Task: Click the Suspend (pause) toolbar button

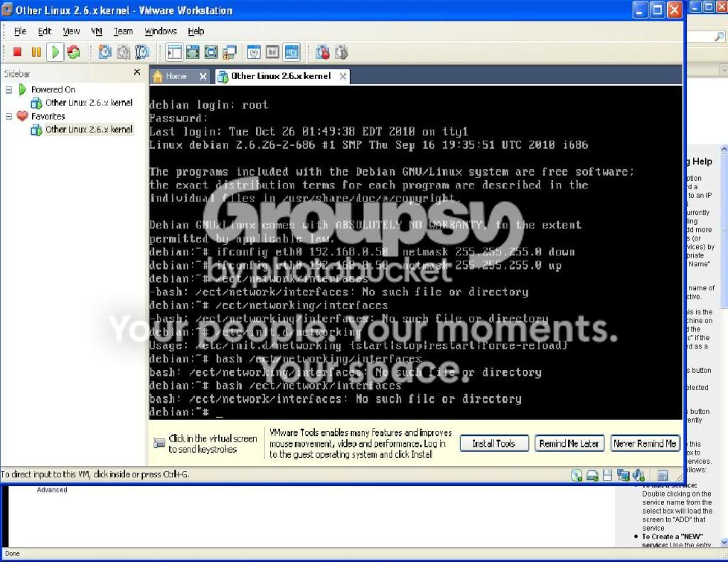Action: click(x=36, y=52)
